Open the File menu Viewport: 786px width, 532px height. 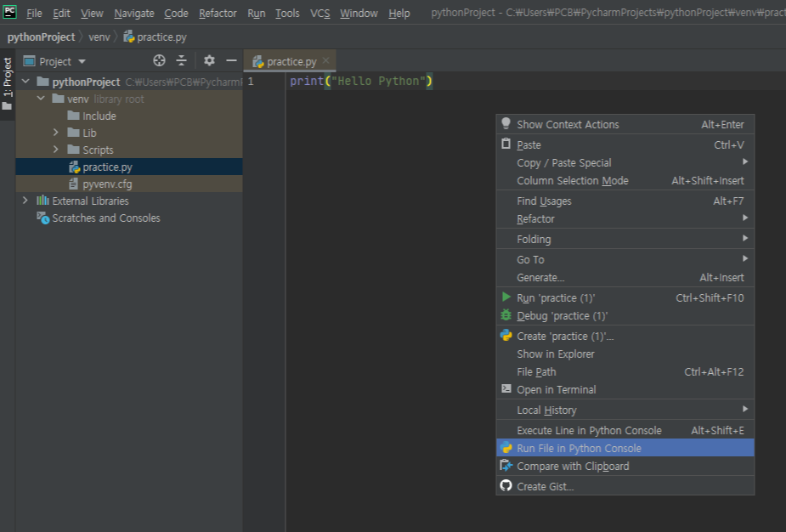coord(34,13)
